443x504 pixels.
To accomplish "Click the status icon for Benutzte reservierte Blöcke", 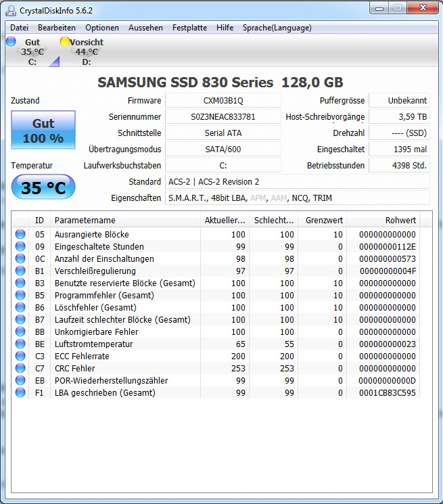I will tap(20, 283).
